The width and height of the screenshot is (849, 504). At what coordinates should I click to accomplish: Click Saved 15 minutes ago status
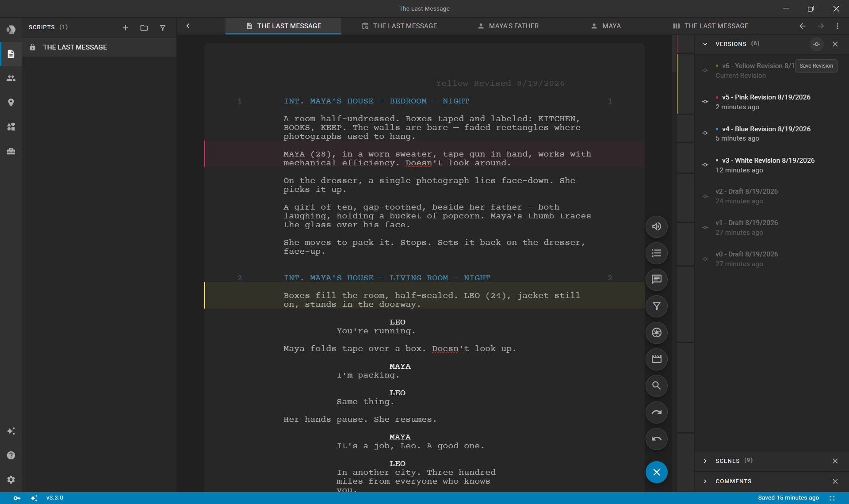tap(788, 498)
